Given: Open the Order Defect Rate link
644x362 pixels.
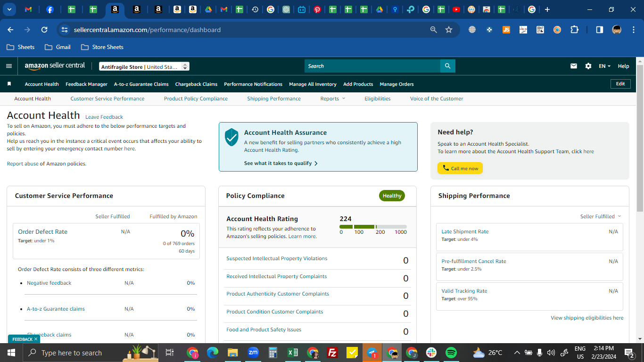Looking at the screenshot, I should click(42, 231).
